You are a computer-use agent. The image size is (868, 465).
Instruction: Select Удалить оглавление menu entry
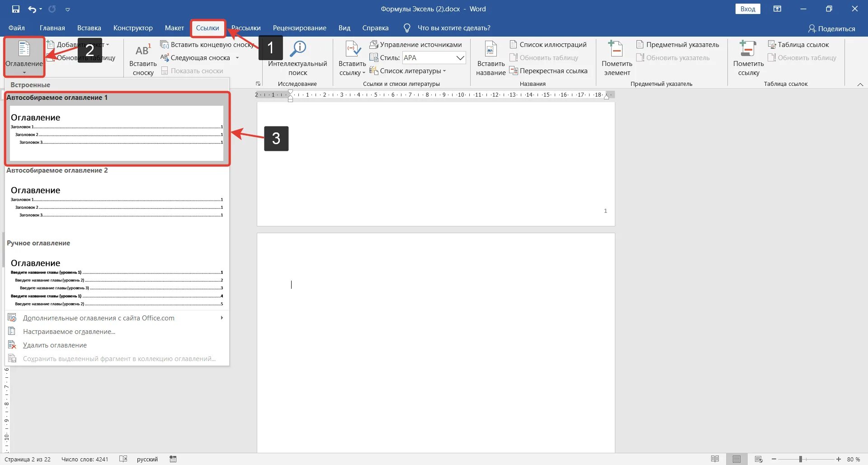117,345
